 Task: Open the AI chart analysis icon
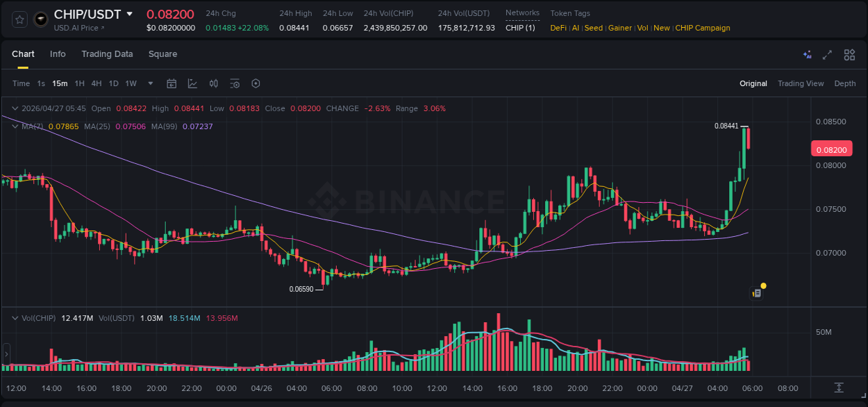pos(807,55)
